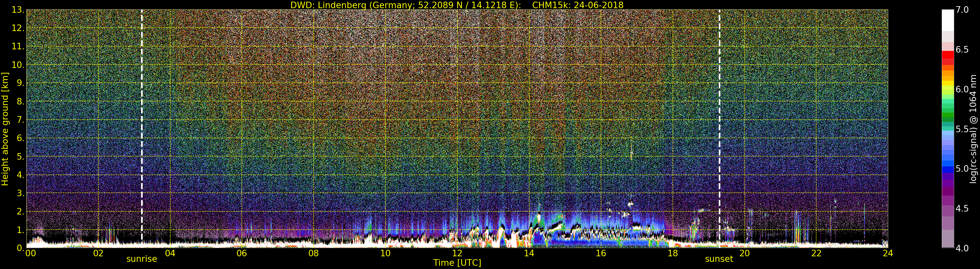Click the 'Time [UTC]' axis label
This screenshot has height=269, width=980.
[457, 263]
